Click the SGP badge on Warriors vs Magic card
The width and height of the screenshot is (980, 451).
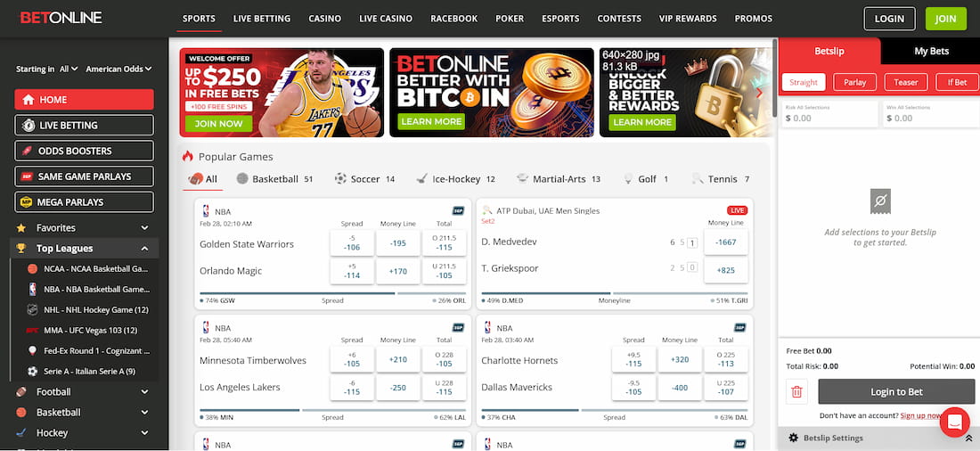458,211
